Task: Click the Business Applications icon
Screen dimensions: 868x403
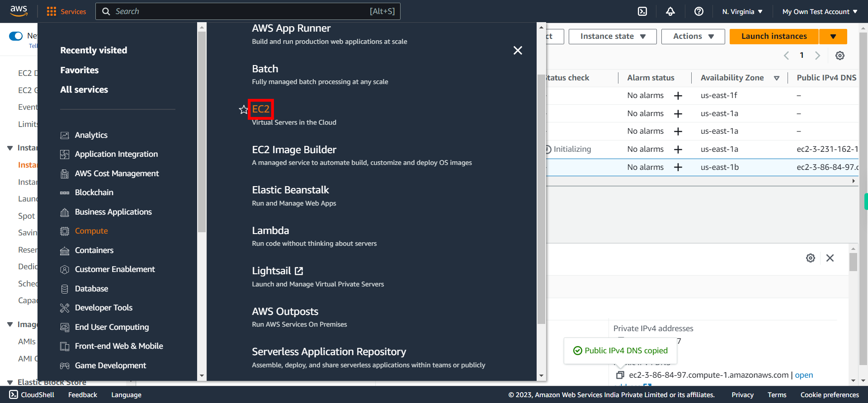Action: [65, 212]
